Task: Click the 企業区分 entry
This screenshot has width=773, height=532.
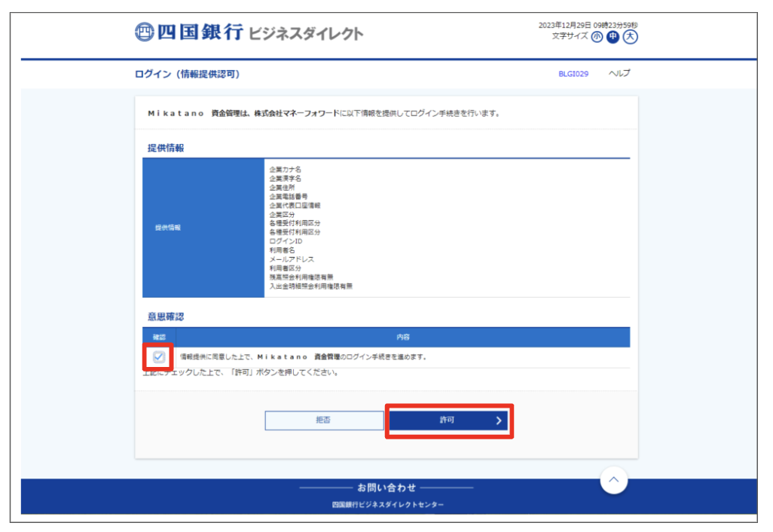Action: [x=282, y=215]
